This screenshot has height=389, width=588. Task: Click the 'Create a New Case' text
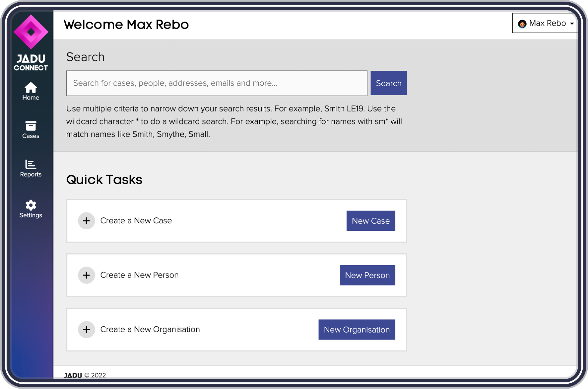click(136, 221)
